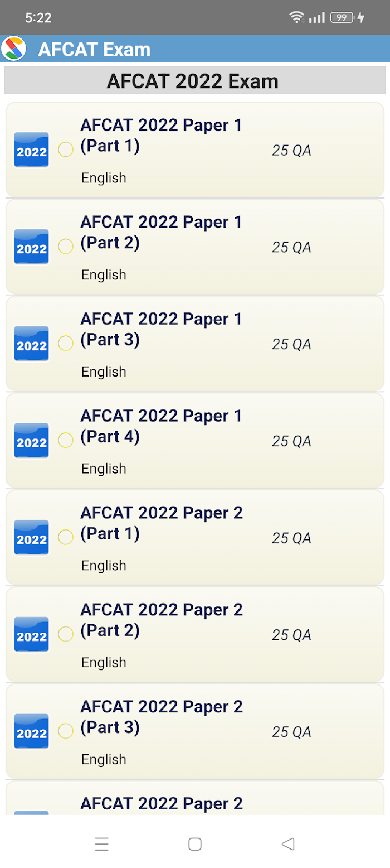The image size is (390, 868).
Task: Click 2022 icon for Paper 2 Part 1
Action: (x=31, y=538)
